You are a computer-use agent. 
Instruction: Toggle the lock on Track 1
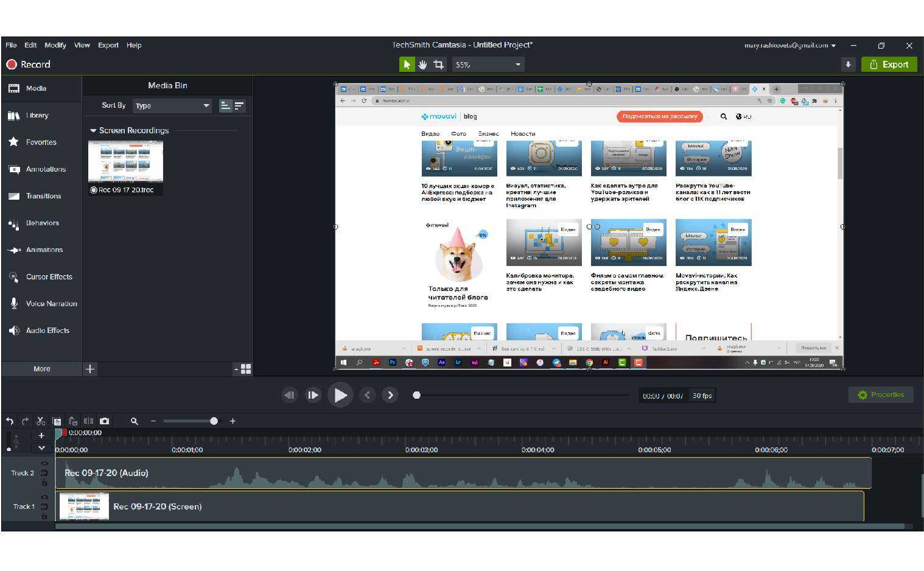[x=44, y=516]
